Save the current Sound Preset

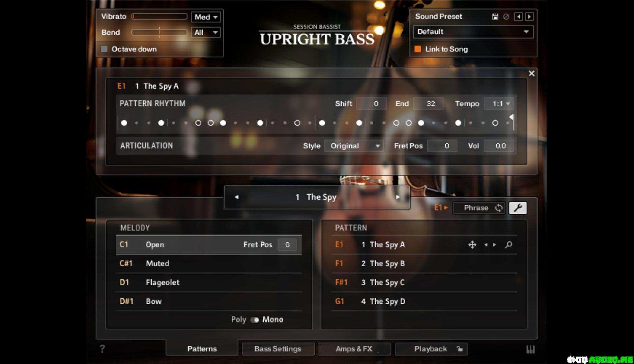click(495, 17)
